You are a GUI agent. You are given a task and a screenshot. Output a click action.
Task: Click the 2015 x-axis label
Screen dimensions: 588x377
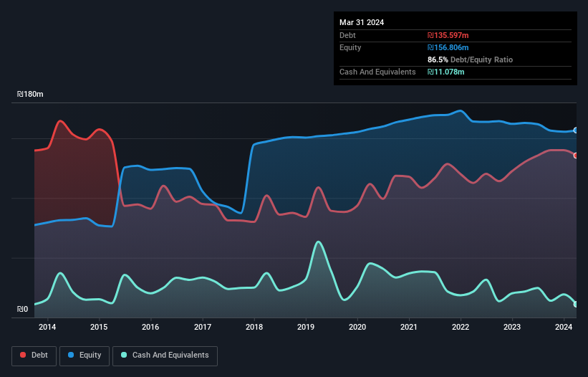coord(99,327)
